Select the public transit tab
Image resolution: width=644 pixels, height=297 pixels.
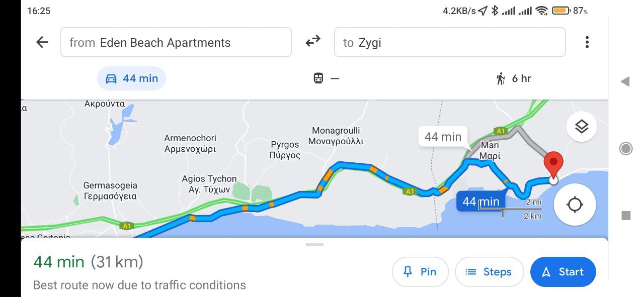click(326, 78)
